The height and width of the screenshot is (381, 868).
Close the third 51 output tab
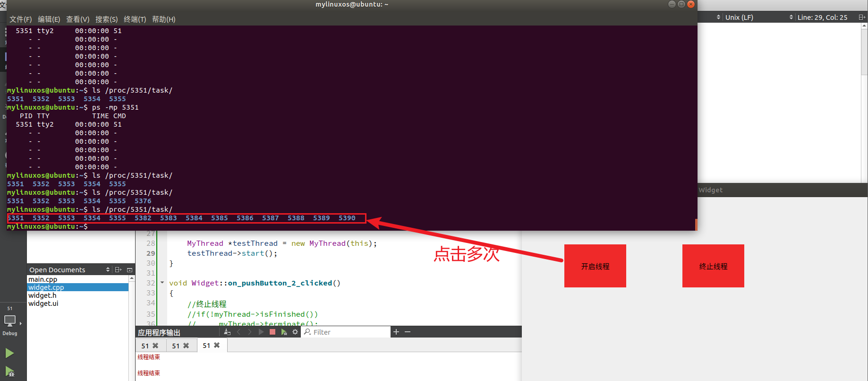(217, 345)
